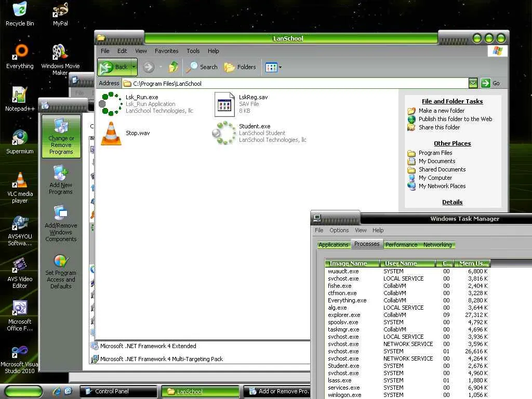Image resolution: width=532 pixels, height=399 pixels.
Task: Click the Back button in LanSchool window
Action: click(114, 67)
